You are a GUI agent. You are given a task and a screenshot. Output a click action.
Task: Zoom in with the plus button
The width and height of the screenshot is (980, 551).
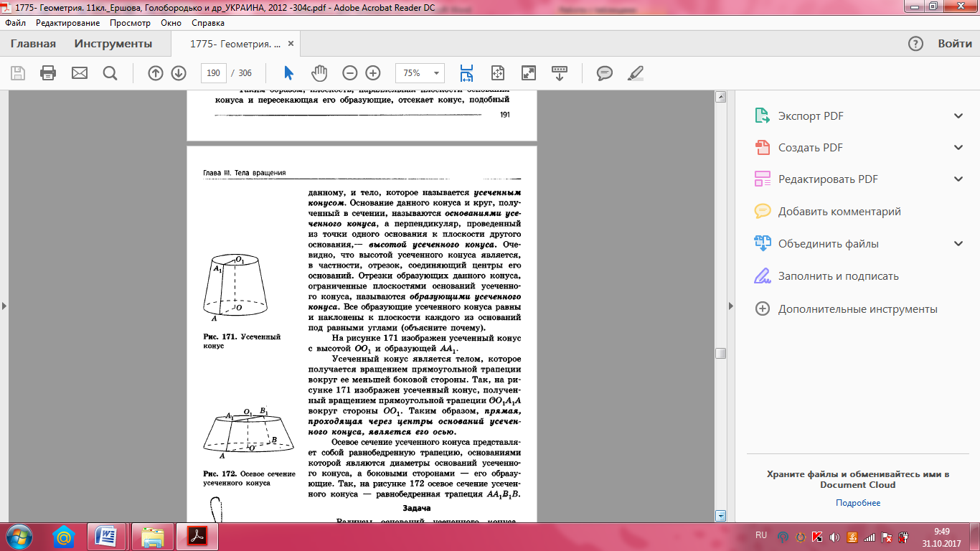pos(373,73)
